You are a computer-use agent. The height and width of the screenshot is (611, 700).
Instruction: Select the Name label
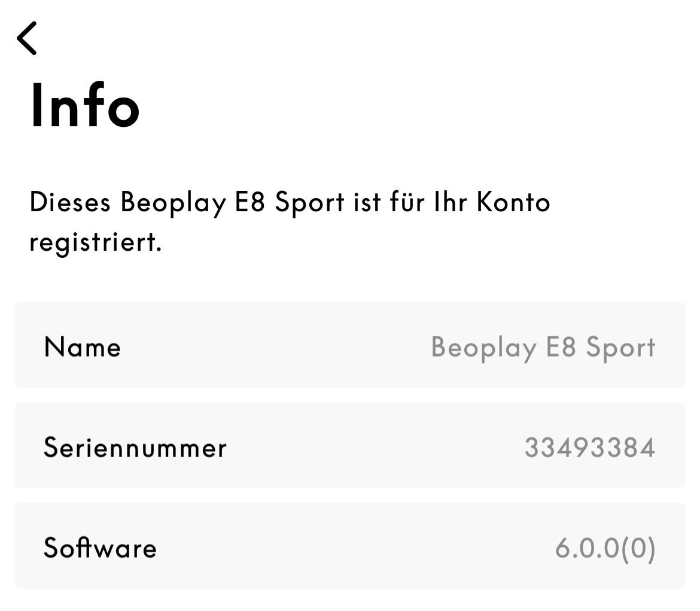pos(83,347)
